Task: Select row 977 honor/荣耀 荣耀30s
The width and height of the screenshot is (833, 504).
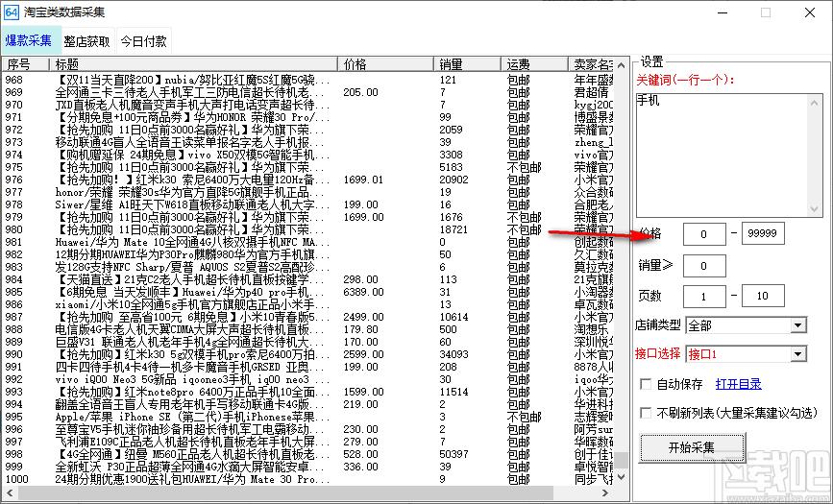Action: 308,192
